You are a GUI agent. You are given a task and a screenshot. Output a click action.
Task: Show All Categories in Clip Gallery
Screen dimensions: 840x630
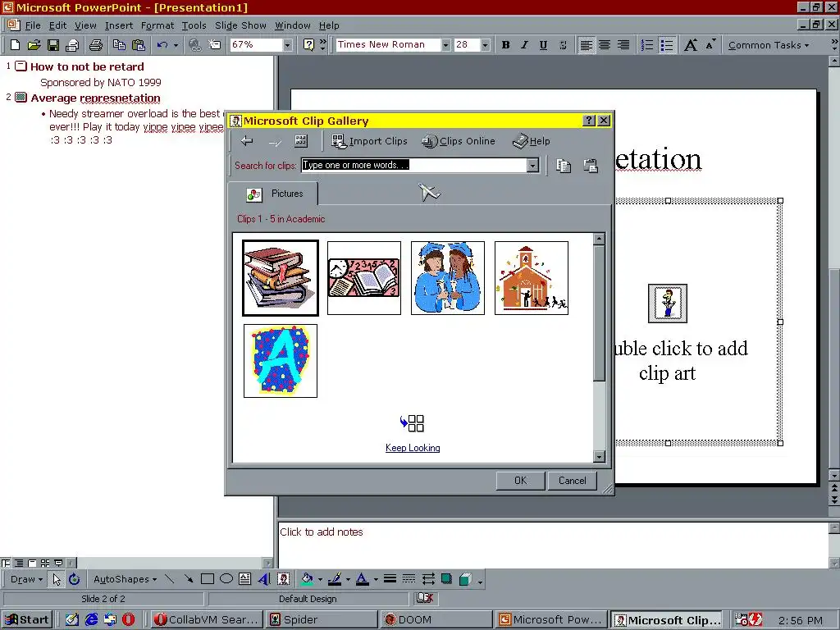coord(301,141)
